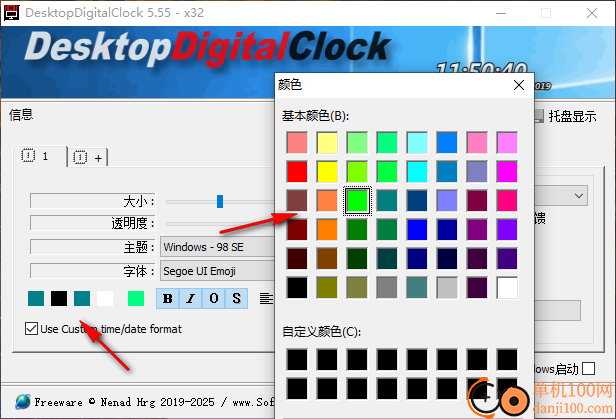Click the 主题 theme label field
This screenshot has height=419, width=616.
92,247
